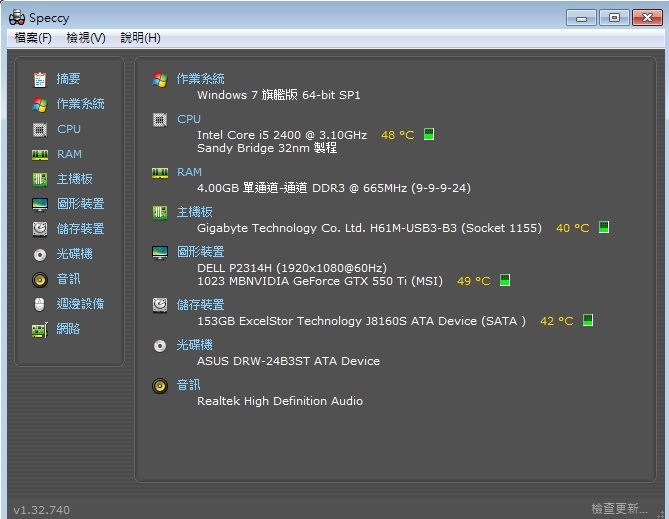Click green temperature indicator next to 48 °C
This screenshot has width=669, height=519.
point(429,134)
